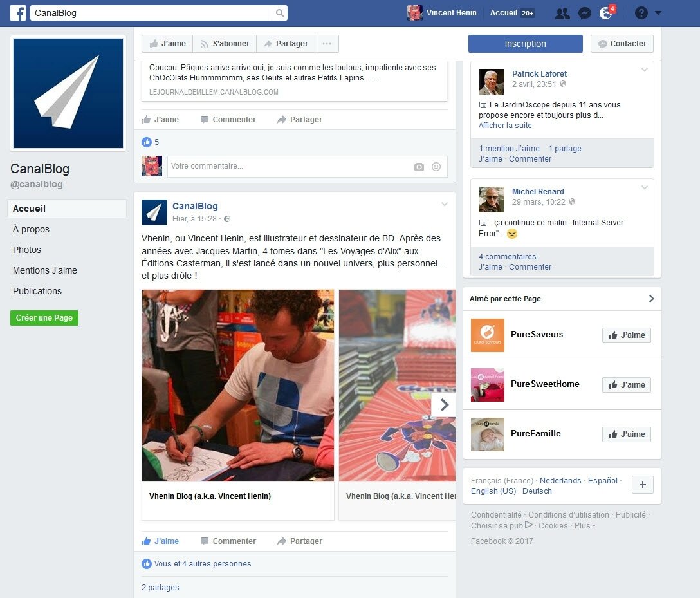The width and height of the screenshot is (700, 598).
Task: Open the photo of illustrator drawing
Action: tap(238, 386)
